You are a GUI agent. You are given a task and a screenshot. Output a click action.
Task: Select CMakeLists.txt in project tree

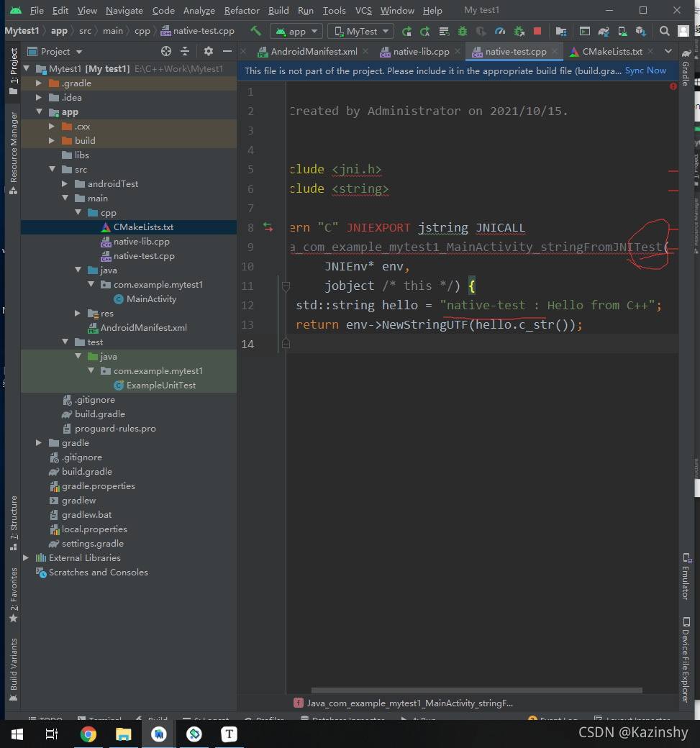[129, 227]
